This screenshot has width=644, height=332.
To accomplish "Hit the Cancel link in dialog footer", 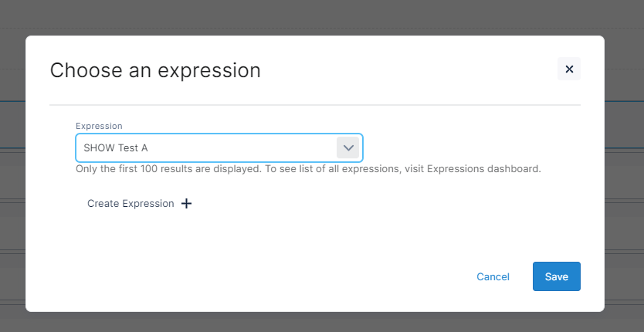I will coord(493,276).
